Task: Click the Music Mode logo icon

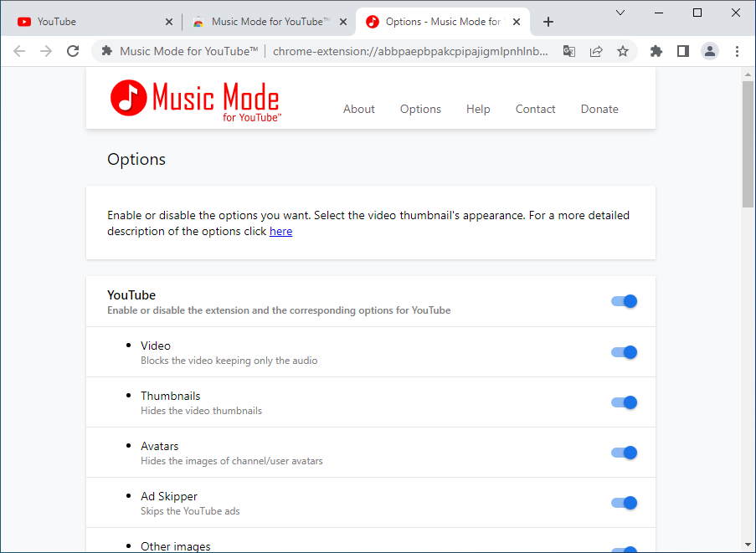Action: tap(128, 98)
